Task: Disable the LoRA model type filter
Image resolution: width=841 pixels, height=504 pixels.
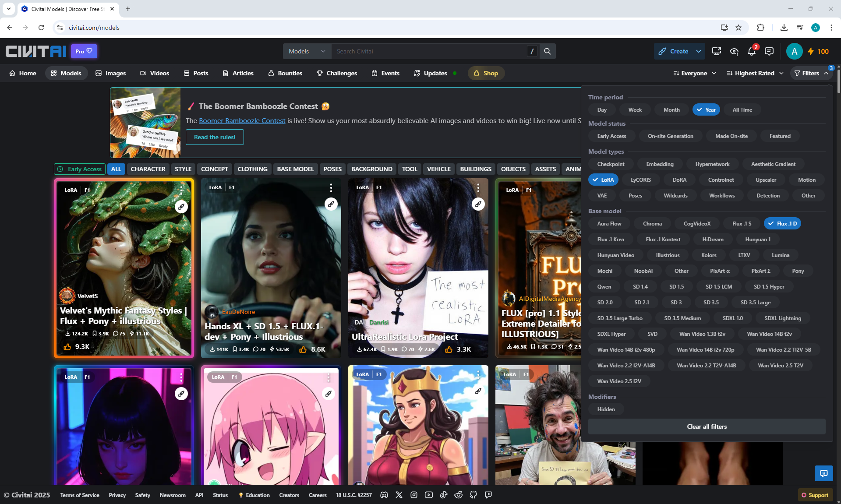Action: pos(603,180)
